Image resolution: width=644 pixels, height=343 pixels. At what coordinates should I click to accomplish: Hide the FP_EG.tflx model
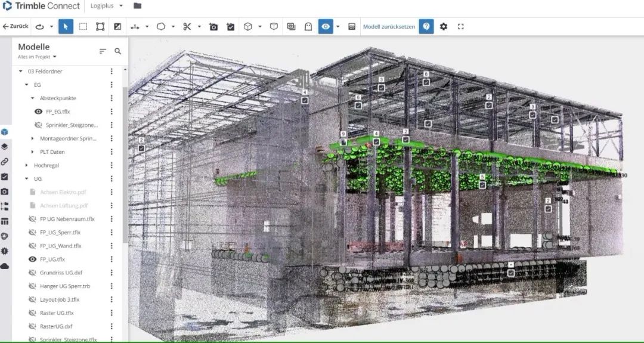coord(38,112)
